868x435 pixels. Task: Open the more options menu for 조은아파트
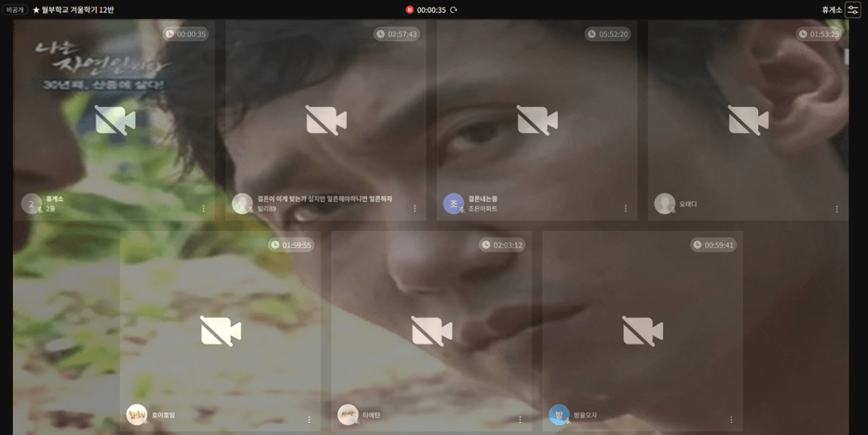click(x=626, y=208)
